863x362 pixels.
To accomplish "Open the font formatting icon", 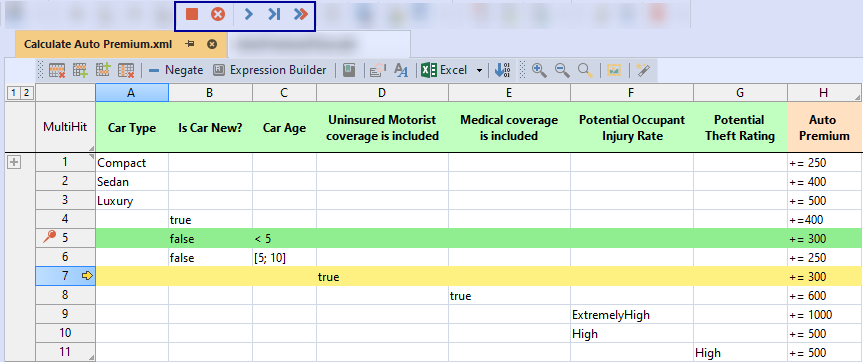I will [x=402, y=70].
